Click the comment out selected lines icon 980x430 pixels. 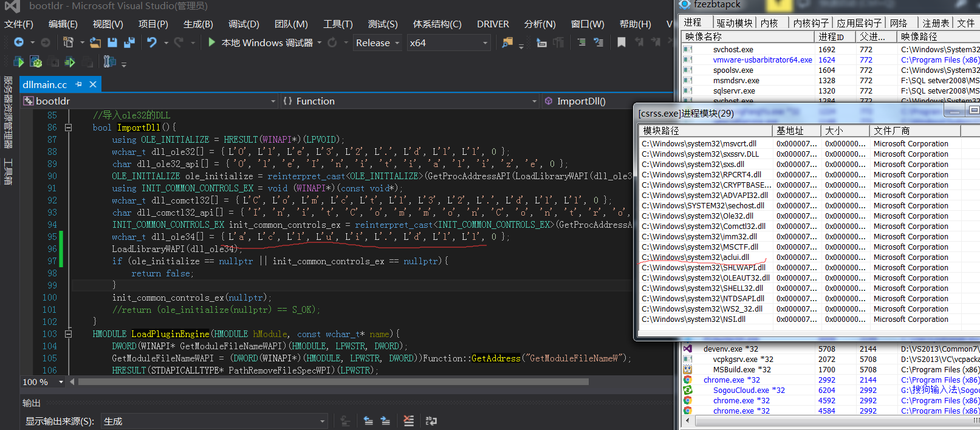tap(581, 43)
